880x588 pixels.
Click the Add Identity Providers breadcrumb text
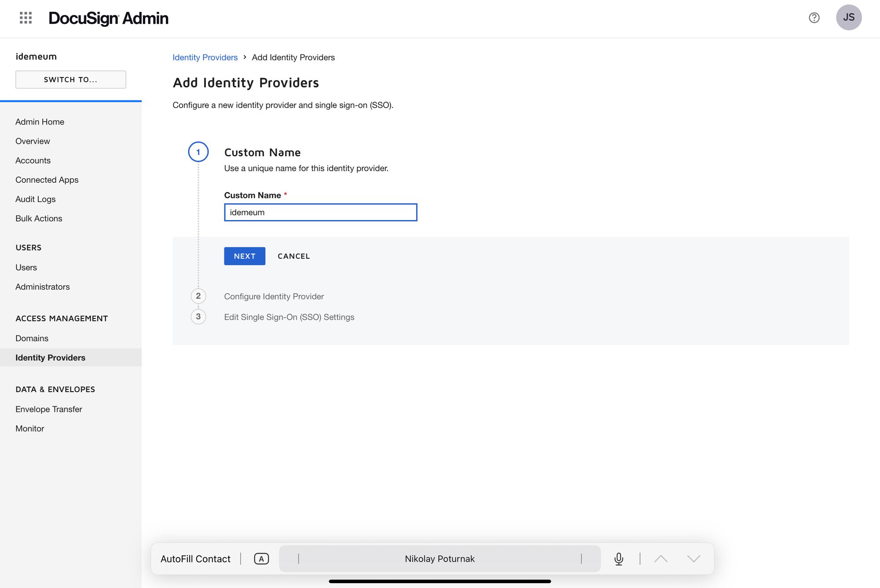coord(293,58)
